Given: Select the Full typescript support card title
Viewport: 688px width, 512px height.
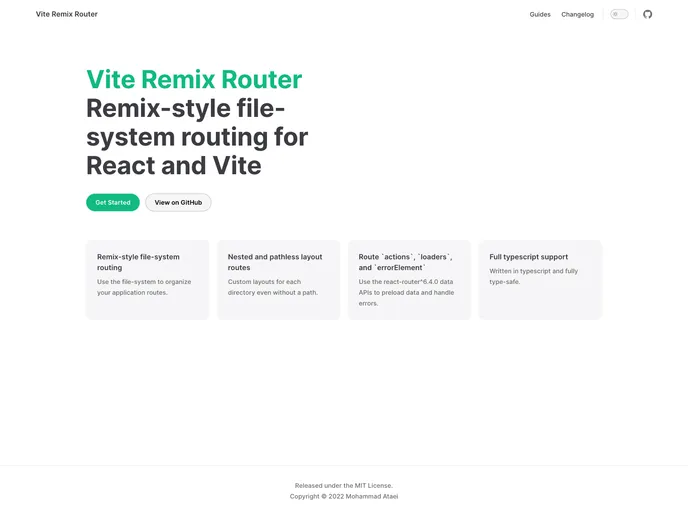Looking at the screenshot, I should 528,257.
